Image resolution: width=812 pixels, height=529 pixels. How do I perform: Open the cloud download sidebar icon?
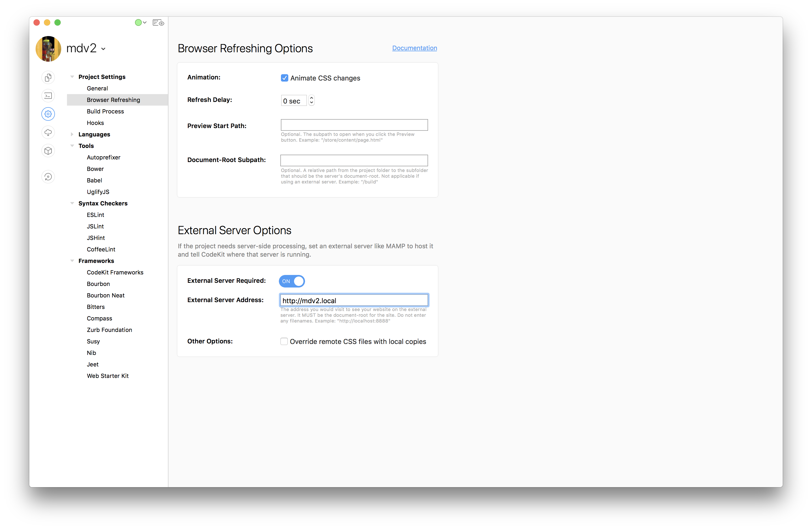pyautogui.click(x=48, y=132)
